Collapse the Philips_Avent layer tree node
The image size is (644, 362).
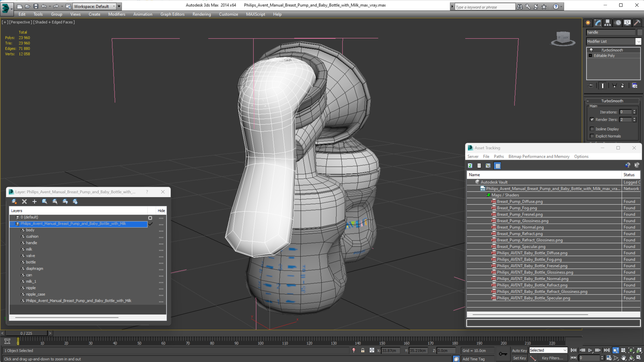point(12,224)
